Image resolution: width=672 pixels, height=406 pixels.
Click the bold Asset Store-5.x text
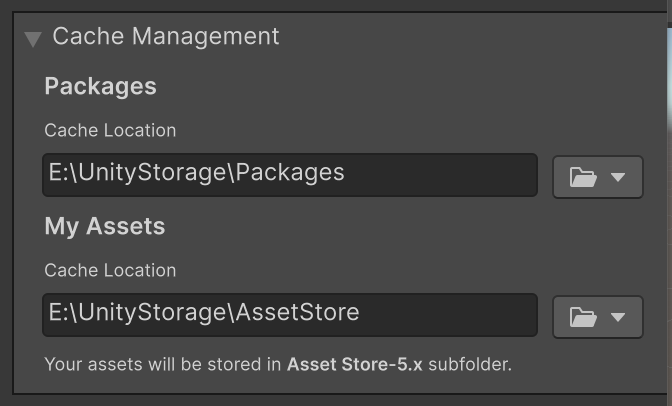click(355, 364)
